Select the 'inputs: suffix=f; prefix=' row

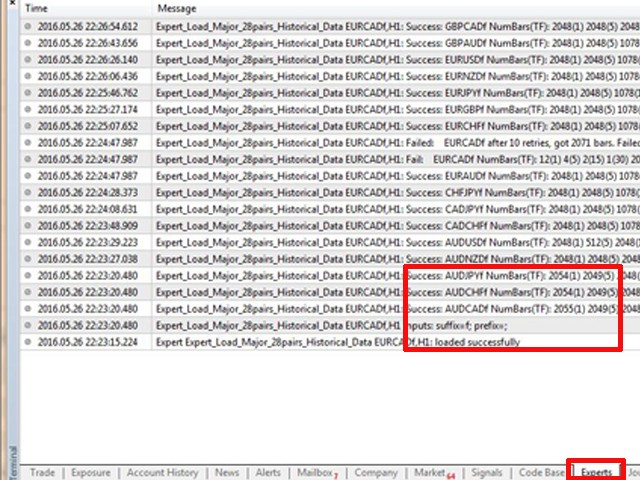click(330, 325)
